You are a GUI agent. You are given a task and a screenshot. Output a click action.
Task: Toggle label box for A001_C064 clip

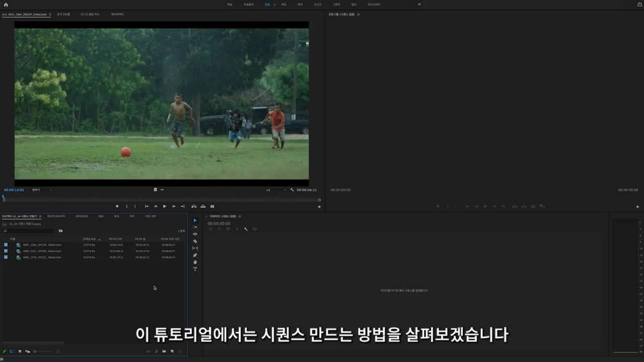6,245
